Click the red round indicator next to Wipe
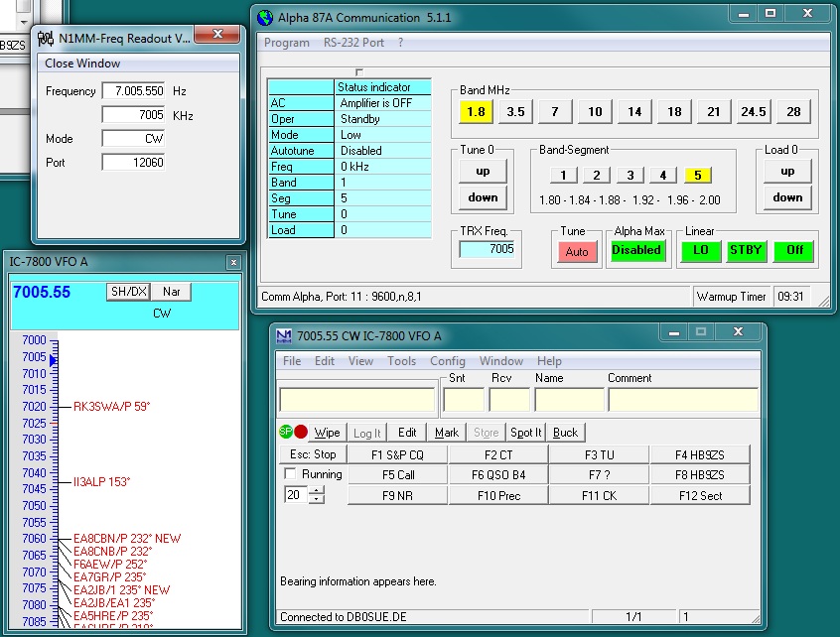Screen dimensions: 840x637 (x=301, y=432)
